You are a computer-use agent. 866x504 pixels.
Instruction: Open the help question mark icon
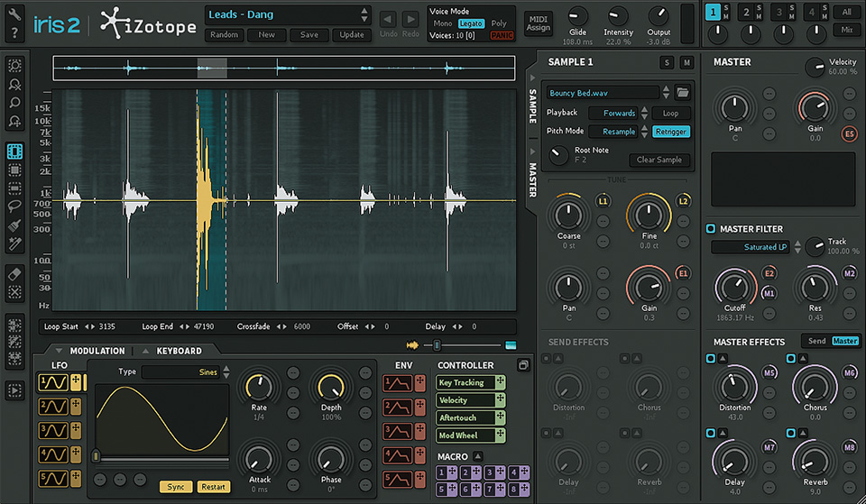coord(14,33)
